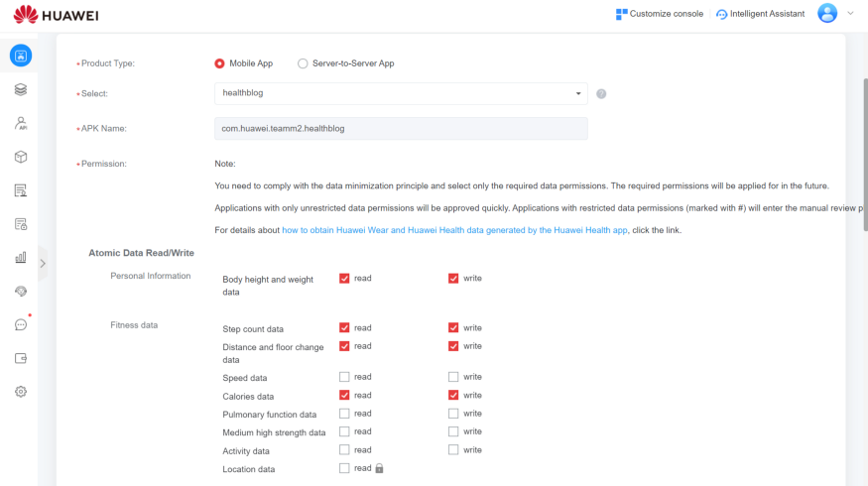The image size is (868, 486).
Task: Uncheck write for Step count data
Action: [x=453, y=327]
